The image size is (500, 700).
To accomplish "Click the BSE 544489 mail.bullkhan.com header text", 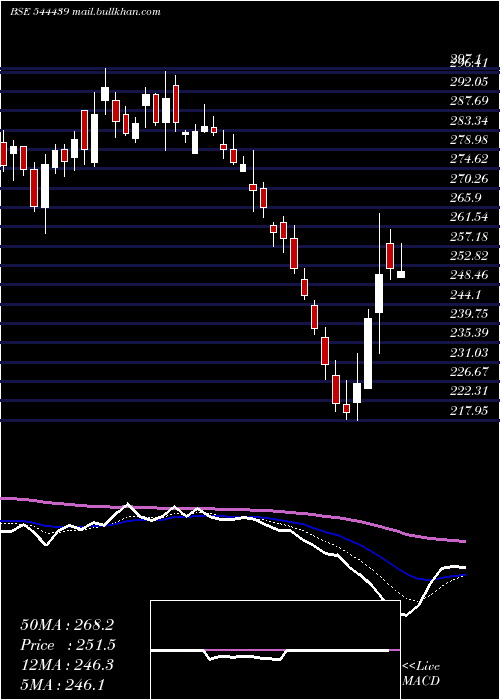I will click(85, 12).
